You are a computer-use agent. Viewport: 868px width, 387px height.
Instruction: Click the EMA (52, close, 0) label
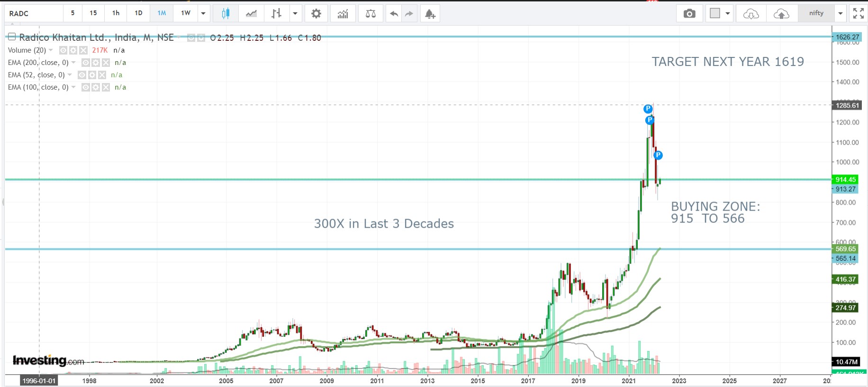pyautogui.click(x=36, y=75)
